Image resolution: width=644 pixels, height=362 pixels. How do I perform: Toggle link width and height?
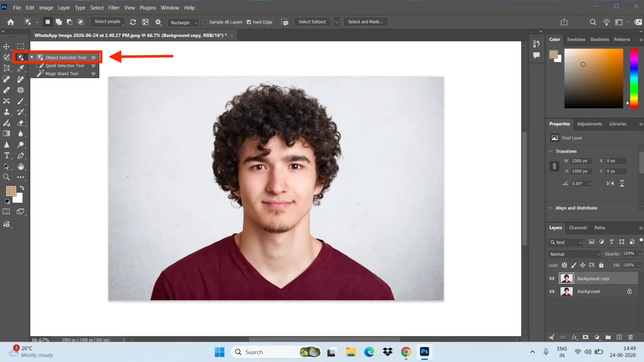pyautogui.click(x=554, y=166)
